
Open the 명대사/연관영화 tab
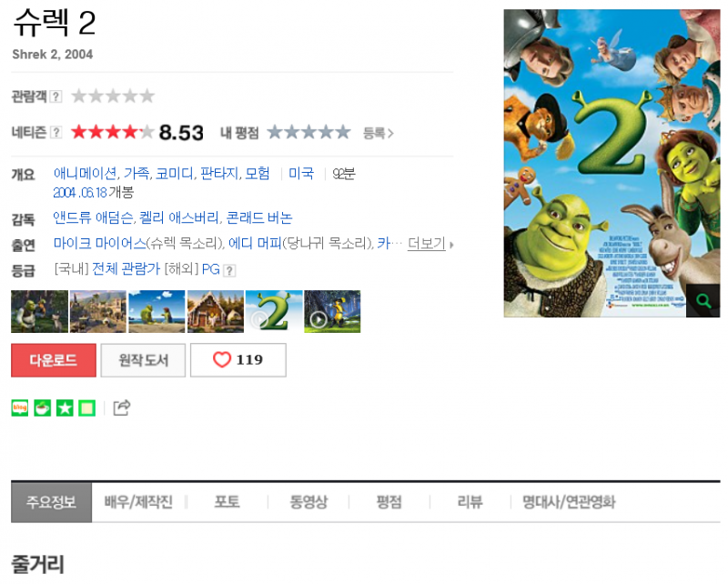click(569, 502)
